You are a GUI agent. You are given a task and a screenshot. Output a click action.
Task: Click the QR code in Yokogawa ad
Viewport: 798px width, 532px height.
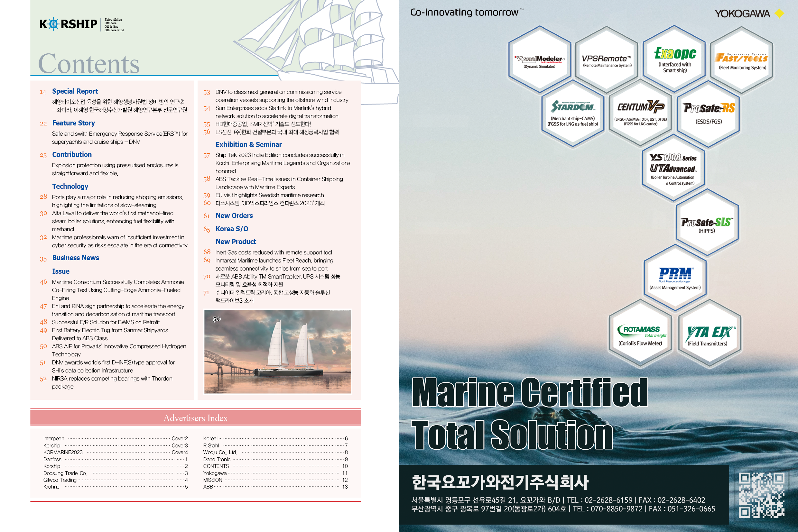pos(761,495)
